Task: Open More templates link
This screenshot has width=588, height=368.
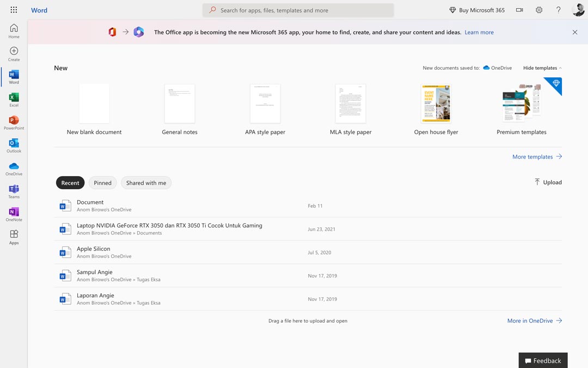Action: click(537, 156)
